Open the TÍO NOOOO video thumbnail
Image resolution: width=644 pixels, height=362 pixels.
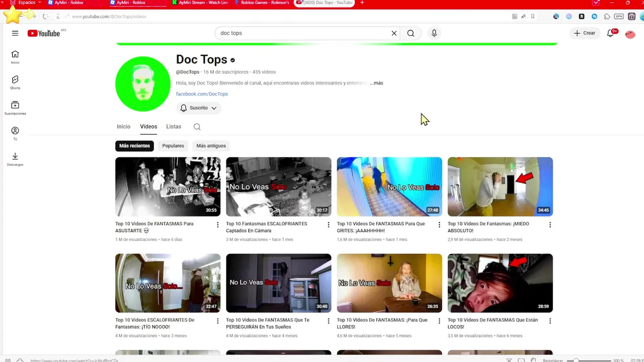(x=168, y=283)
